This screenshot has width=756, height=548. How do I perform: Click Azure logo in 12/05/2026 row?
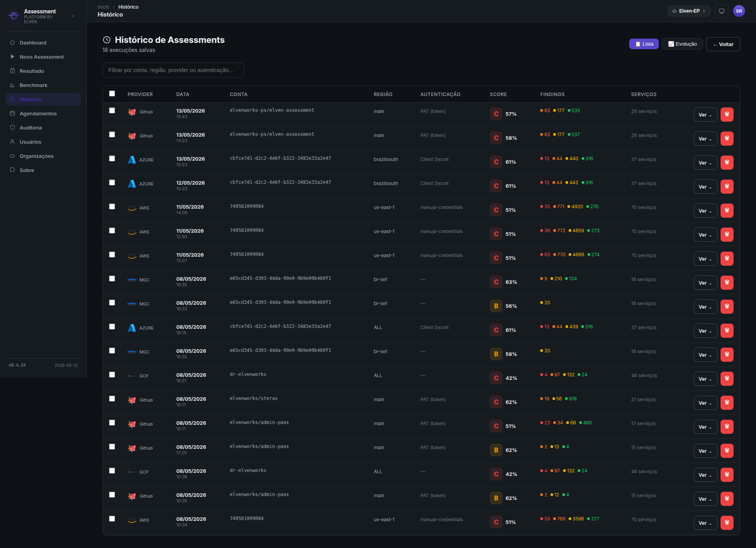tap(132, 184)
